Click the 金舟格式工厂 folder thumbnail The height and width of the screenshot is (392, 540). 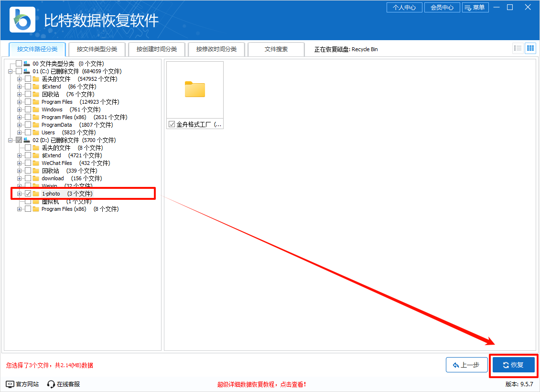[x=194, y=90]
